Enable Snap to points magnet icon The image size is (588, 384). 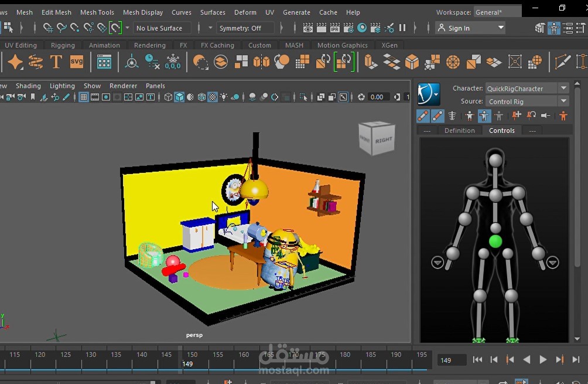click(74, 28)
